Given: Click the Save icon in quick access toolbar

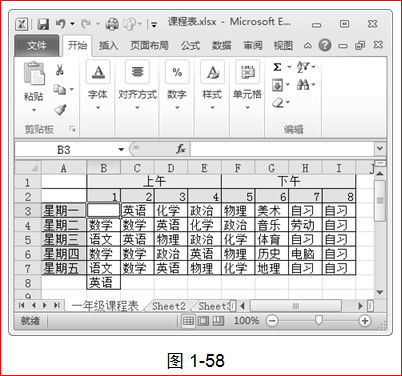Looking at the screenshot, I should [43, 24].
